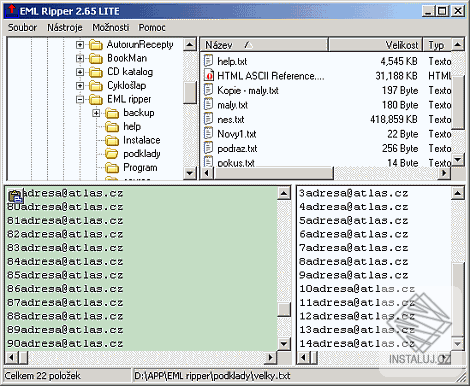Click the size cell 418,859 KB

pyautogui.click(x=394, y=119)
